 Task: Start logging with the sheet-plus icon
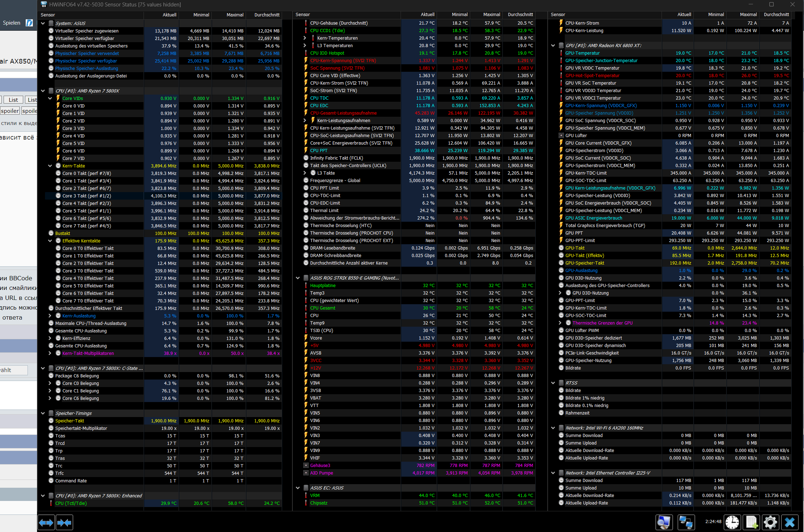click(751, 522)
